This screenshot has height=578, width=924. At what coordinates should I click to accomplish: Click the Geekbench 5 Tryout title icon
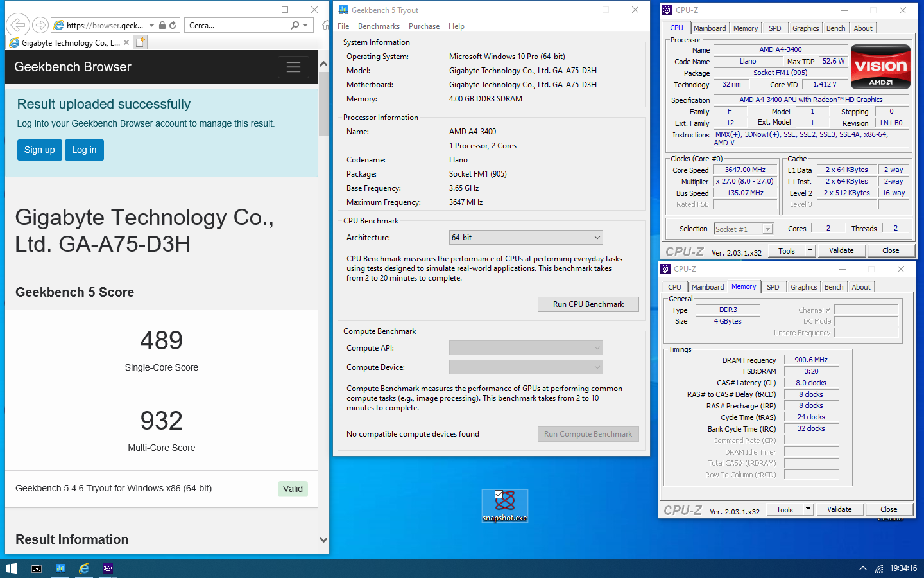[x=343, y=10]
